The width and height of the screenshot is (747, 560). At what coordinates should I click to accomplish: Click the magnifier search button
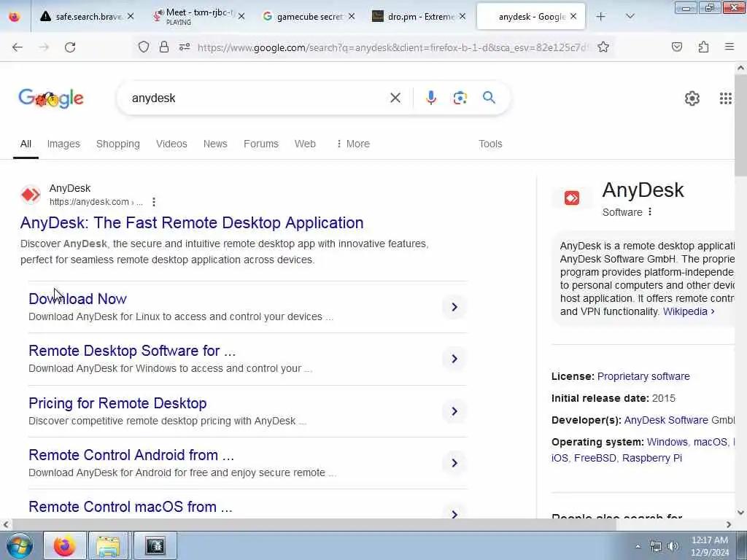click(x=489, y=98)
